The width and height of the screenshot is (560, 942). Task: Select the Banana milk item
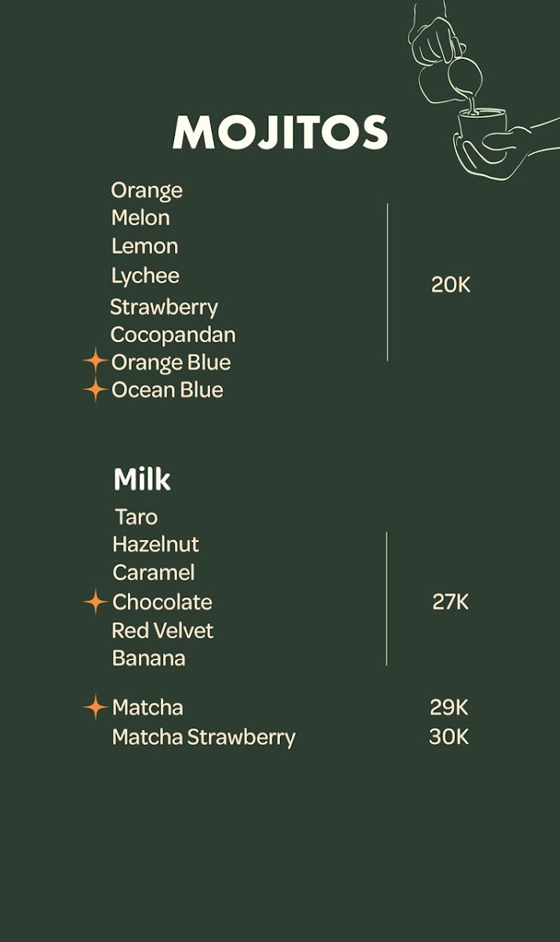(148, 658)
